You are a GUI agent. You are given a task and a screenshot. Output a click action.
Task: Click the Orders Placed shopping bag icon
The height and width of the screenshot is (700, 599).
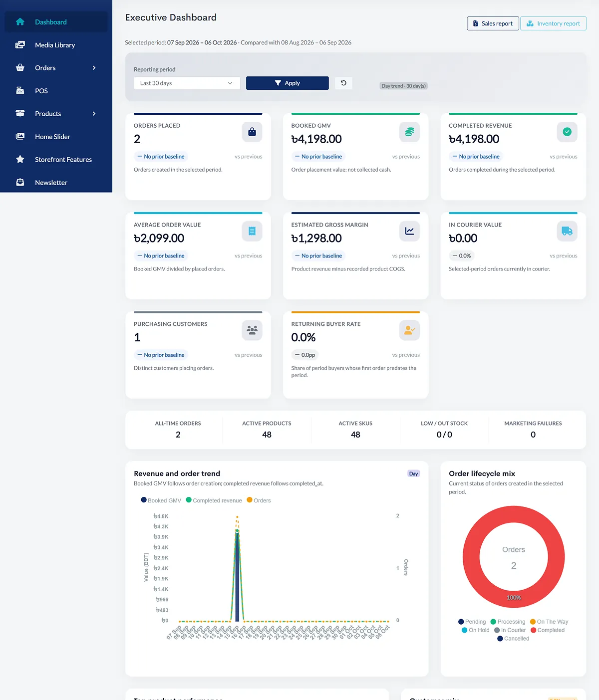[252, 132]
